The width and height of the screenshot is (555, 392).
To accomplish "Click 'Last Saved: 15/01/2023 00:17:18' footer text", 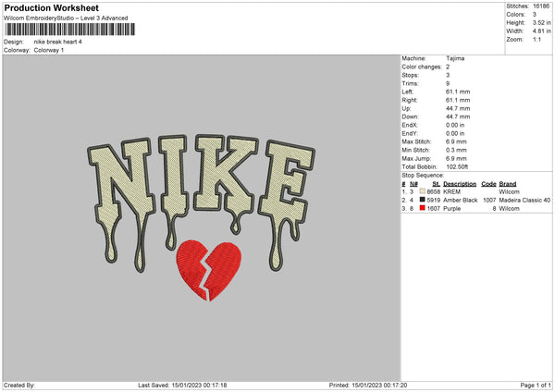I will (182, 386).
